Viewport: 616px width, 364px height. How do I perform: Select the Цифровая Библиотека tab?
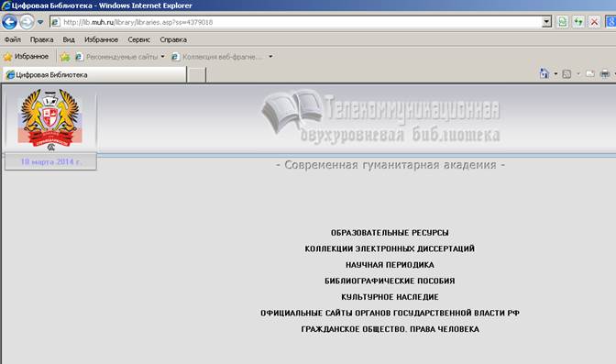point(94,74)
